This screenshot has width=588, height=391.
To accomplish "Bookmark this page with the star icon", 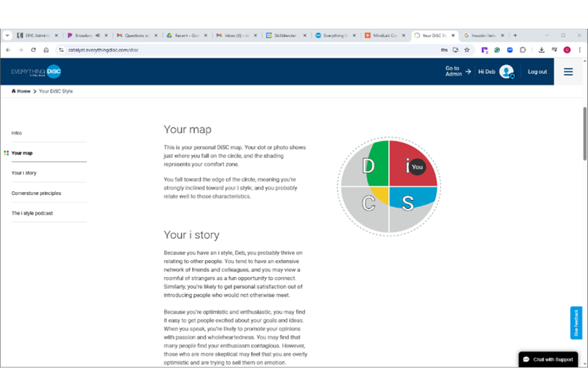I will 467,50.
